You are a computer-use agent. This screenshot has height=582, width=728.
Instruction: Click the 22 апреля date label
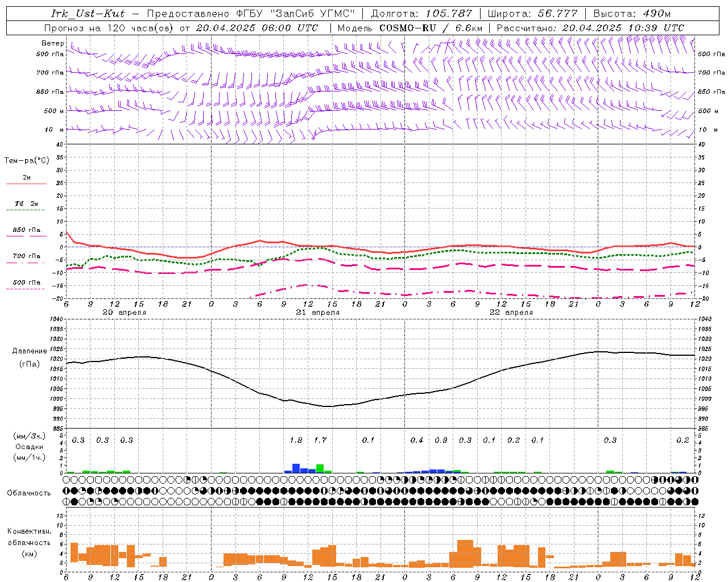tap(511, 312)
